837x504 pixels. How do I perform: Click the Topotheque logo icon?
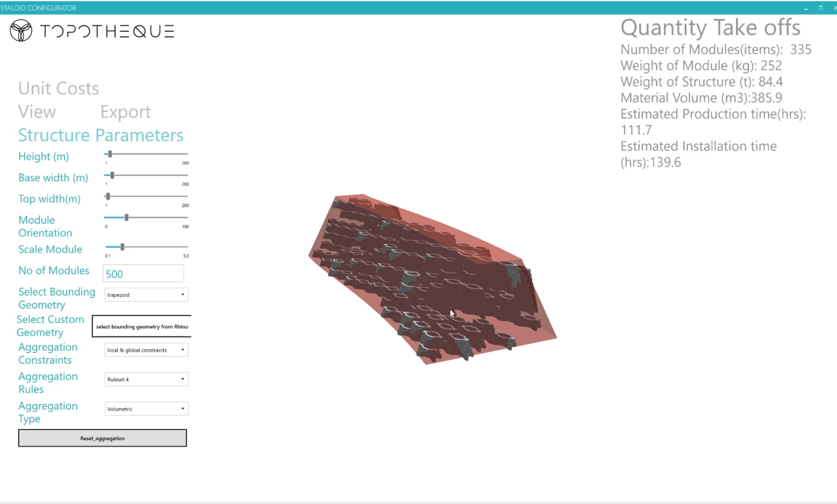click(21, 31)
